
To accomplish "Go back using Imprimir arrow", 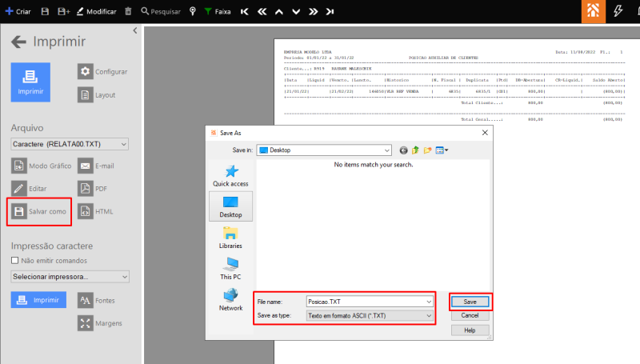I will coord(18,42).
